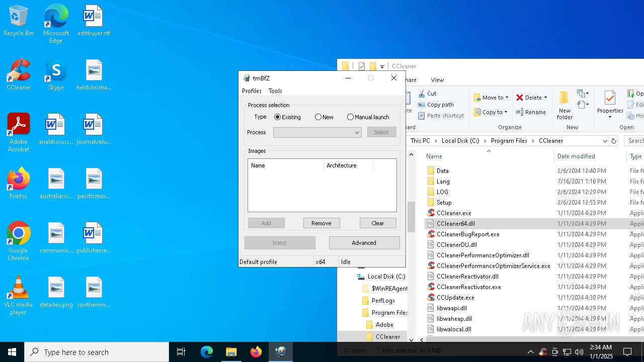This screenshot has height=362, width=644.
Task: Open the Windows Start menu
Action: (12, 352)
